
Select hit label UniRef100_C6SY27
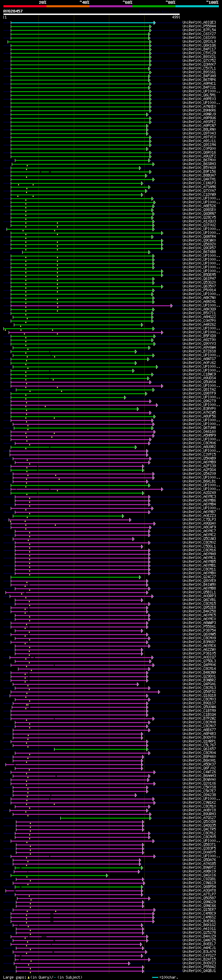[x=199, y=34]
